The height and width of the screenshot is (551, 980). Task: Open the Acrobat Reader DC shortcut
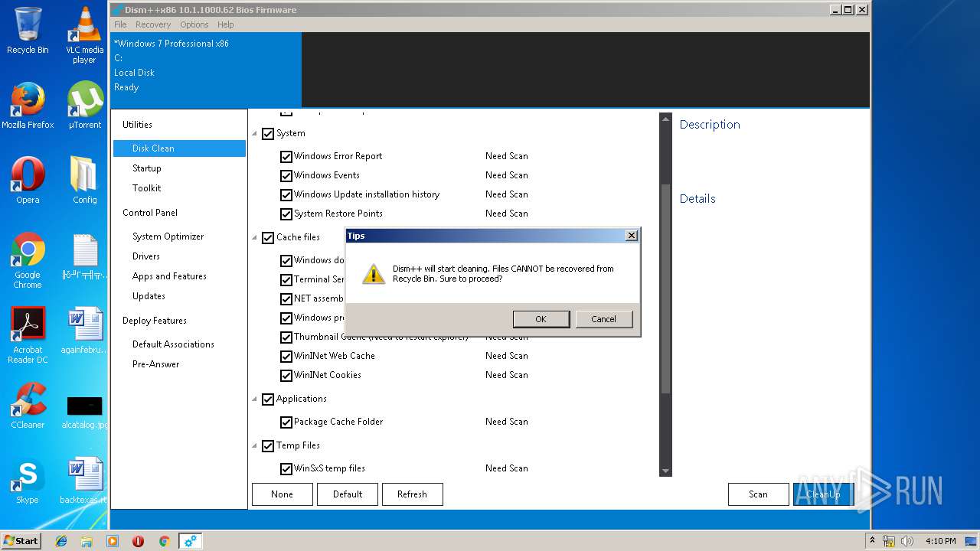click(x=28, y=335)
